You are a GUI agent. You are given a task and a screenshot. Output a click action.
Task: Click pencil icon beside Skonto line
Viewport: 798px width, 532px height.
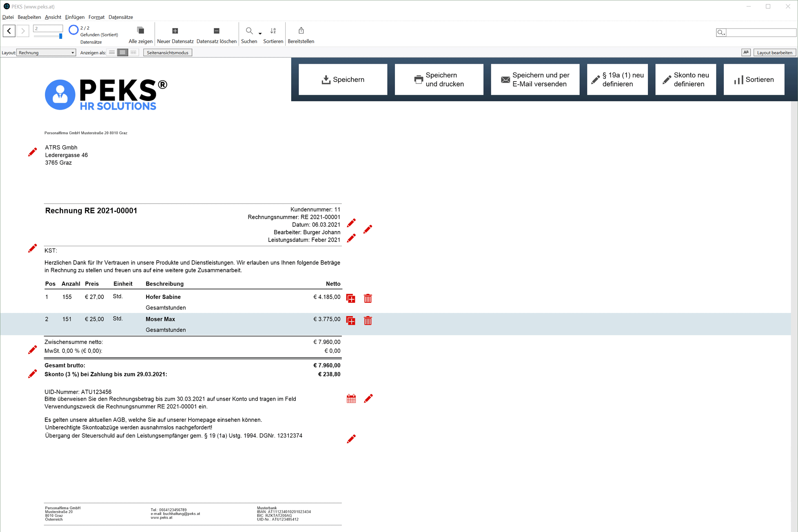coord(33,374)
